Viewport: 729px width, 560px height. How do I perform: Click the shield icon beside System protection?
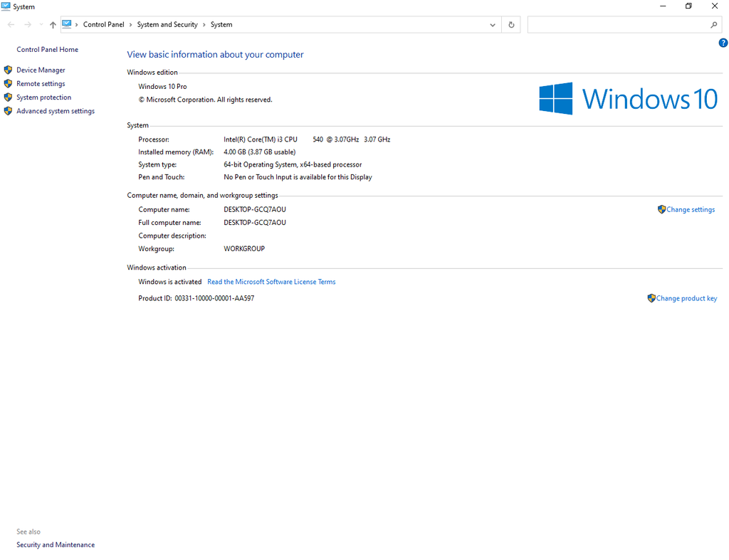pyautogui.click(x=8, y=97)
